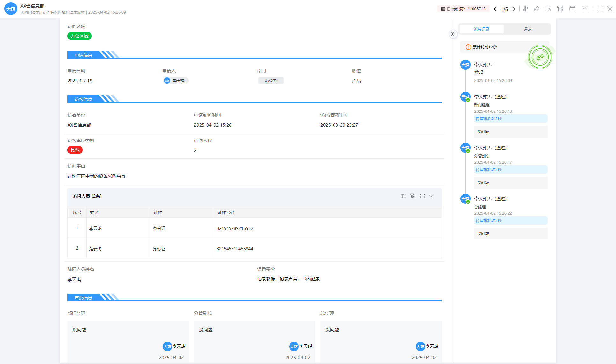Click the 李天琪 applicant tag
This screenshot has height=364, width=616.
tap(176, 81)
